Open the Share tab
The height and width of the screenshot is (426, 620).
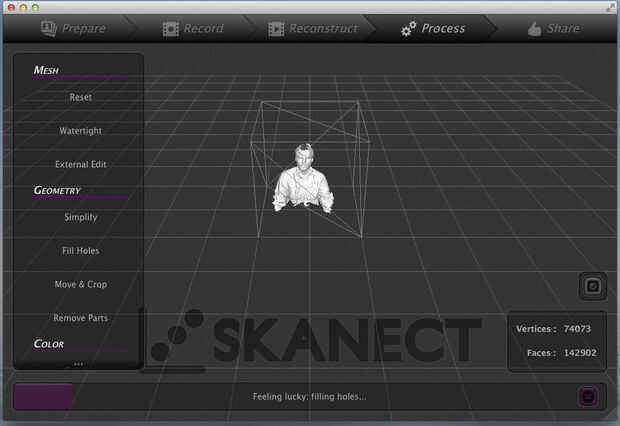[x=554, y=28]
